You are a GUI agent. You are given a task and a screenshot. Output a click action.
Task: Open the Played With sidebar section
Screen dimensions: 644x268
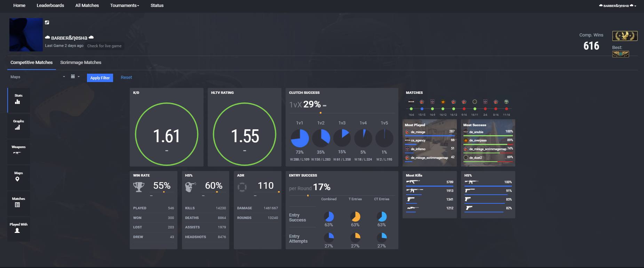[18, 229]
